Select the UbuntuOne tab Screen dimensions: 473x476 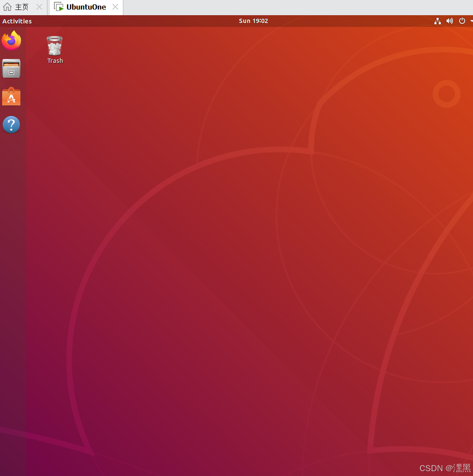coord(85,7)
